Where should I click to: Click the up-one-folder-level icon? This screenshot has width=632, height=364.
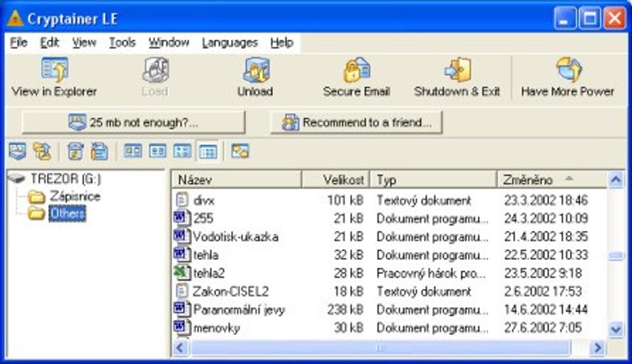[x=42, y=151]
